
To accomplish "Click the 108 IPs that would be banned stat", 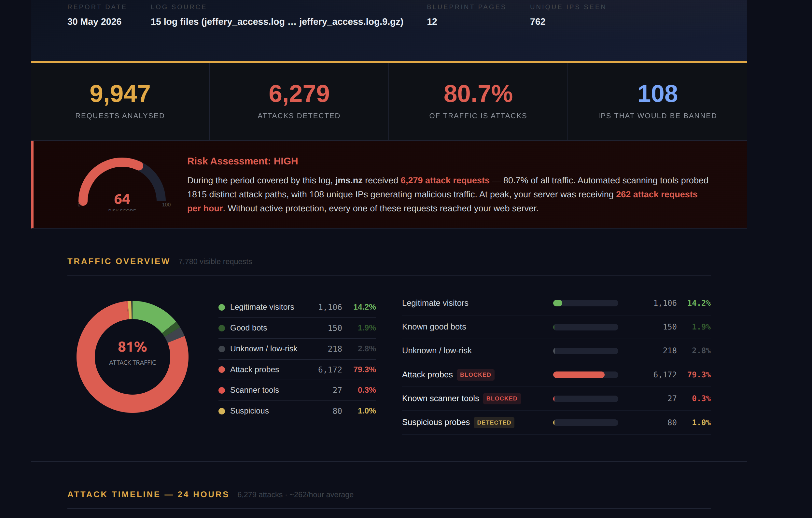I will coord(657,101).
